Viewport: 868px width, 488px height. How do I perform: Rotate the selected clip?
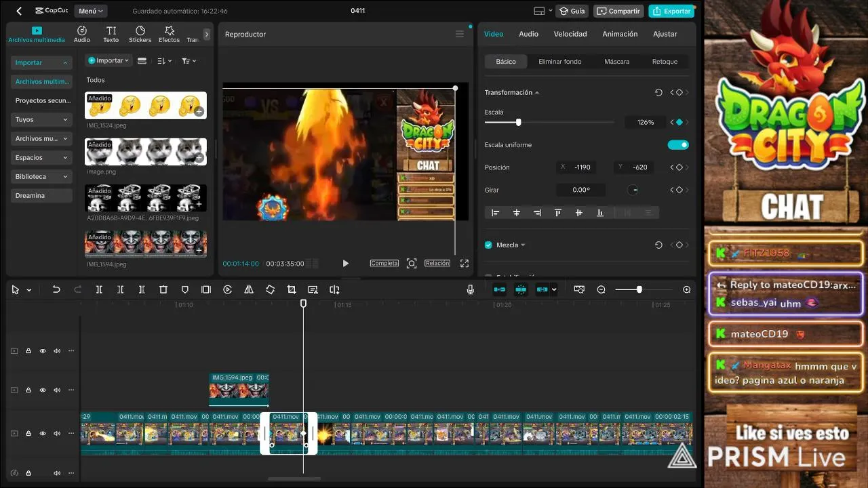(x=270, y=289)
